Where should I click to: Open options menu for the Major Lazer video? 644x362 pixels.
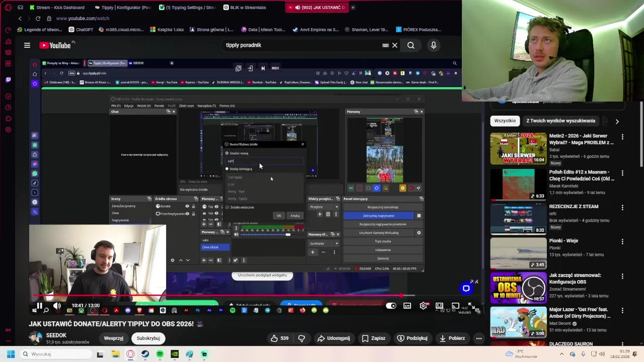(622, 310)
